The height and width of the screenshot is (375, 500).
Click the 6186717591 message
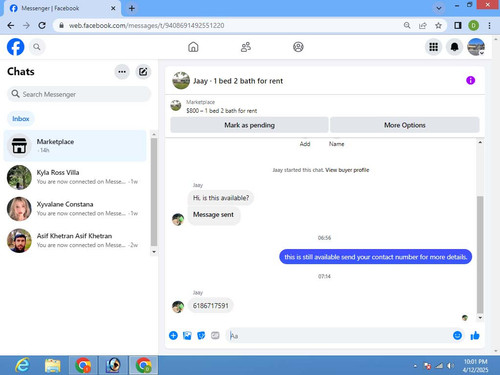tap(211, 306)
